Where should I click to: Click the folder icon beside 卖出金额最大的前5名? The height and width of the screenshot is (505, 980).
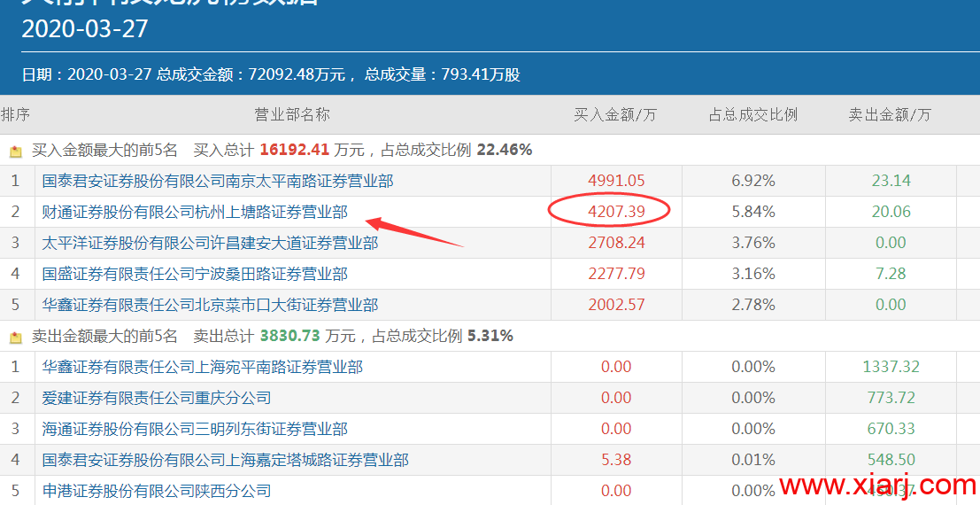tap(16, 338)
